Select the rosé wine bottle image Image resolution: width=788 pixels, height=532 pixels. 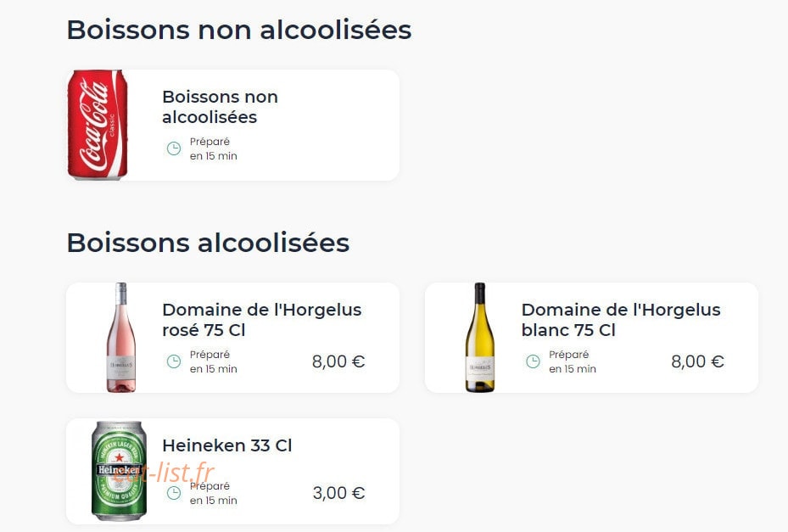tap(120, 338)
